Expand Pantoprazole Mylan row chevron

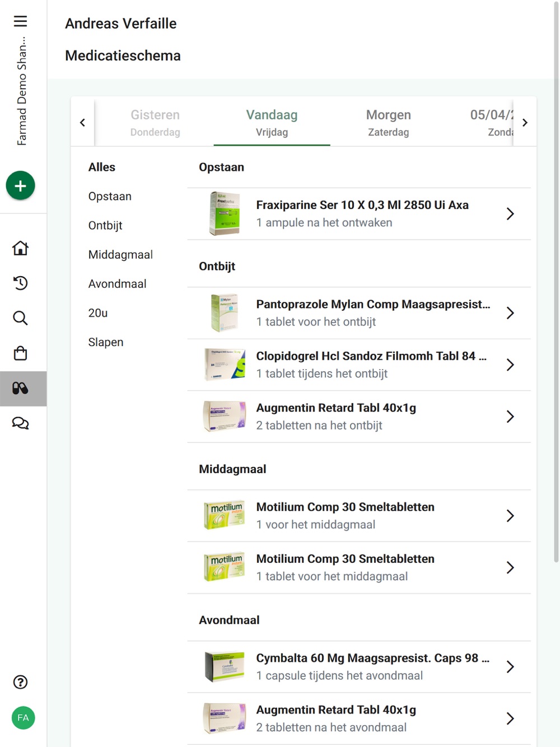pyautogui.click(x=510, y=313)
